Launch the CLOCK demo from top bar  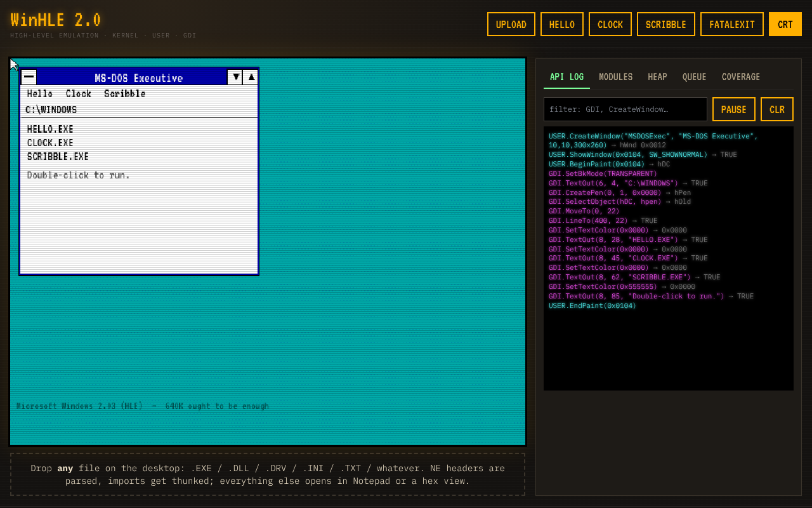pyautogui.click(x=610, y=24)
